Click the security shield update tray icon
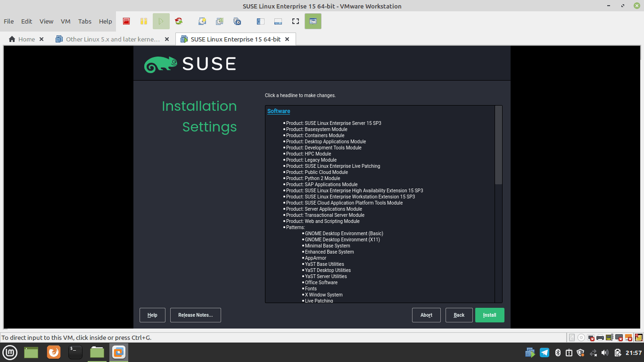 [x=581, y=353]
